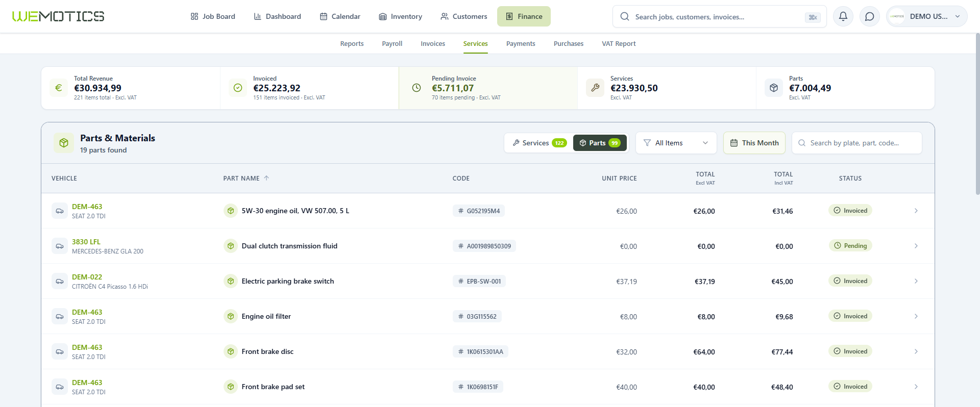Click the UNIT PRICE column header
Image resolution: width=980 pixels, height=407 pixels.
coord(619,178)
